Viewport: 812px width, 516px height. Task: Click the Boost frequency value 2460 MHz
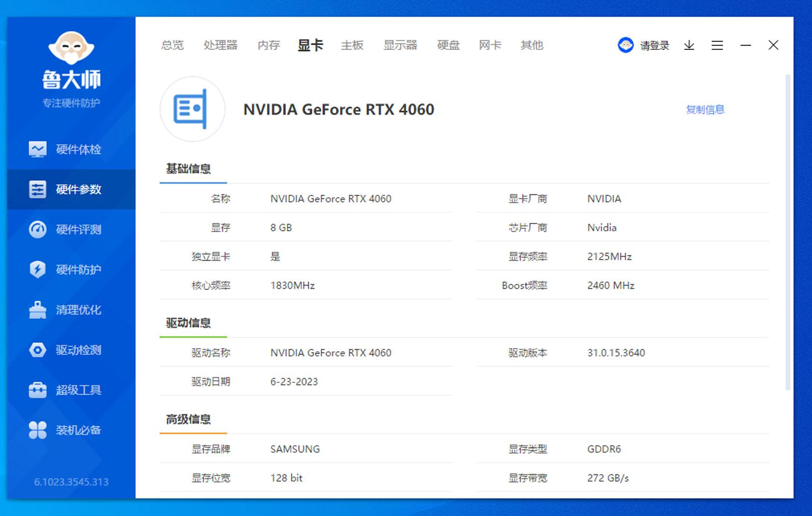[x=611, y=285]
